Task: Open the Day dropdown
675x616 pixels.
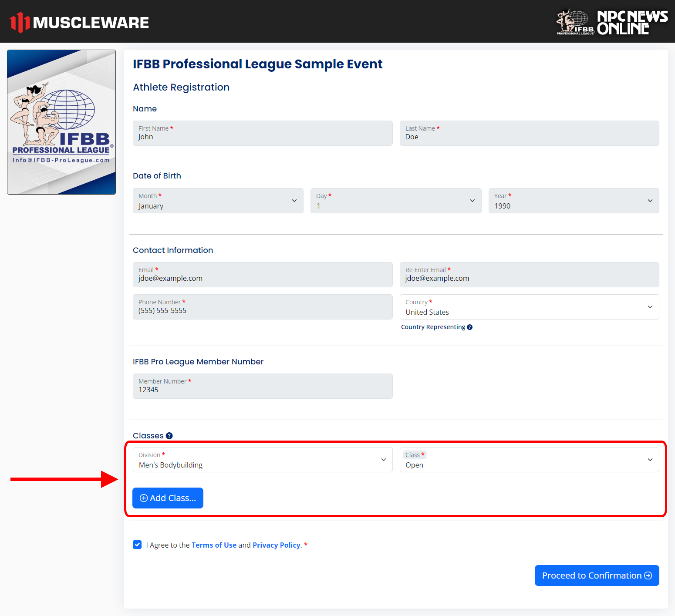Action: pyautogui.click(x=395, y=201)
